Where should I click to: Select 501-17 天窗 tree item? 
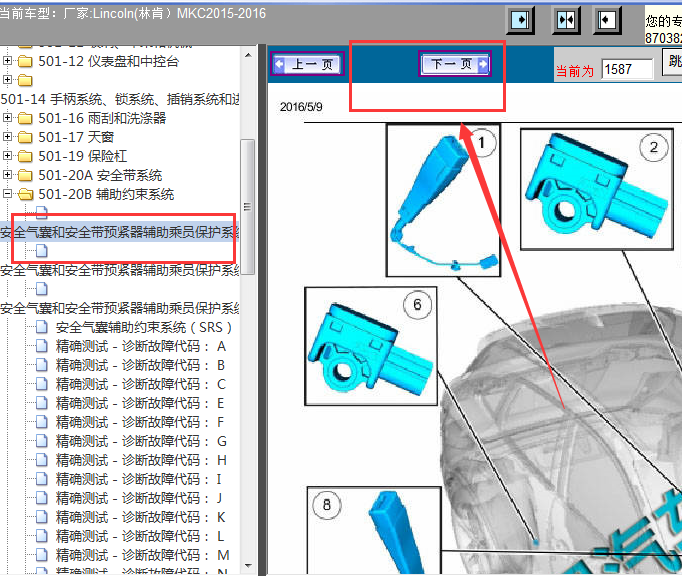click(x=76, y=137)
